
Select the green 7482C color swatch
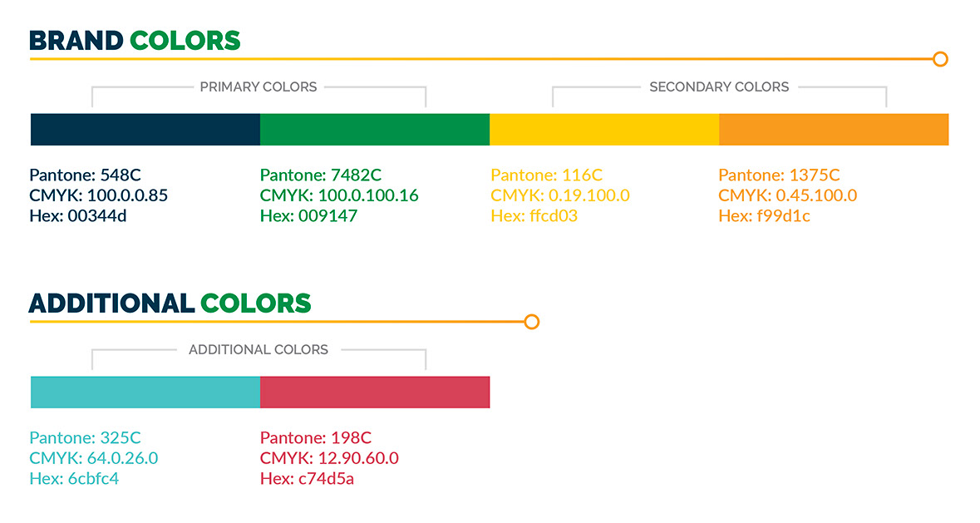pyautogui.click(x=375, y=129)
